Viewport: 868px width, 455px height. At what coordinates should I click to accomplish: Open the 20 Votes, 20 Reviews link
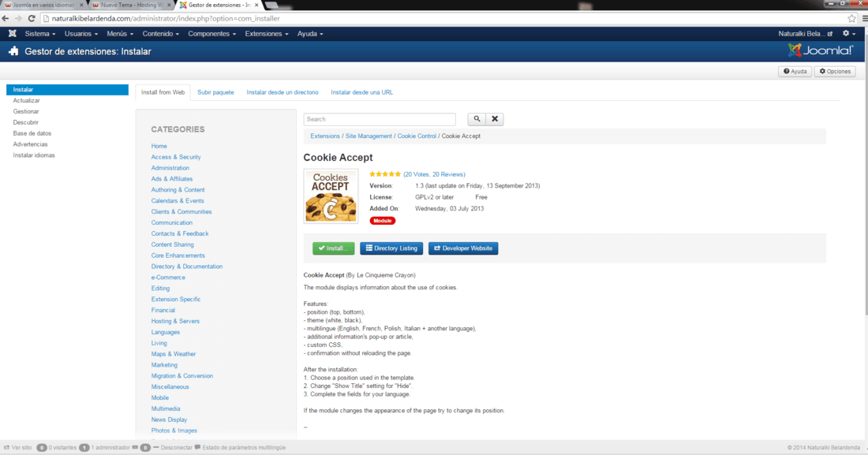click(435, 174)
